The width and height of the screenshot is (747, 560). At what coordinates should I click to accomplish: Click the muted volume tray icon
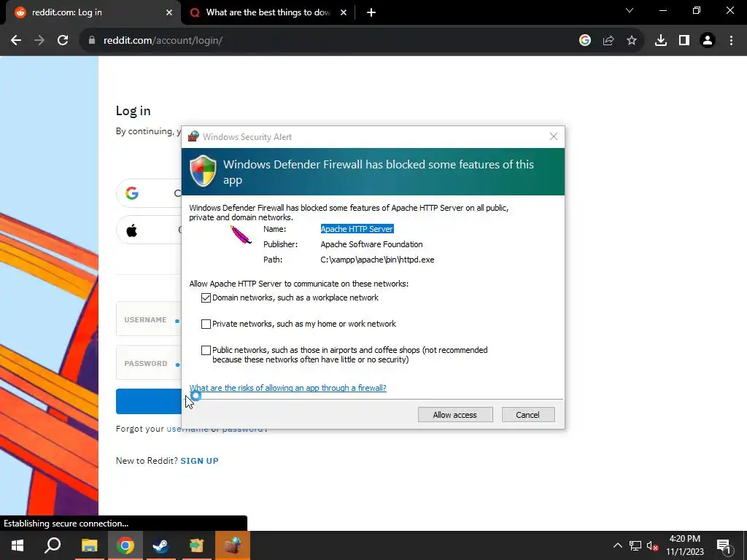(x=653, y=545)
